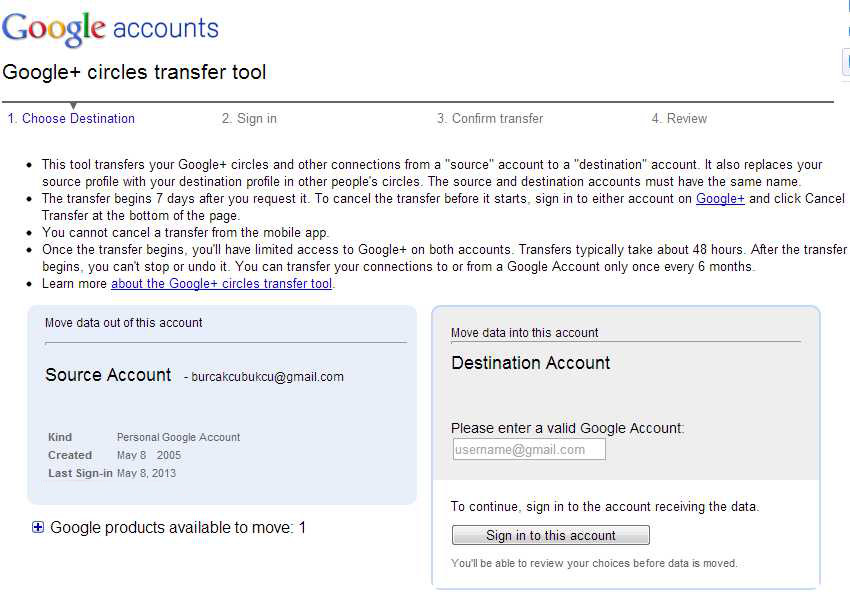Expand Google products available to move
850x595 pixels.
38,527
